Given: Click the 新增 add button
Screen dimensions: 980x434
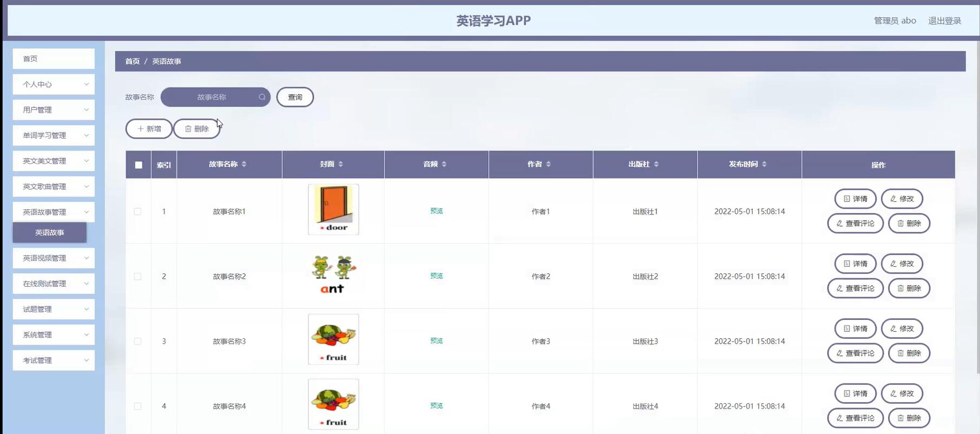Looking at the screenshot, I should 149,129.
